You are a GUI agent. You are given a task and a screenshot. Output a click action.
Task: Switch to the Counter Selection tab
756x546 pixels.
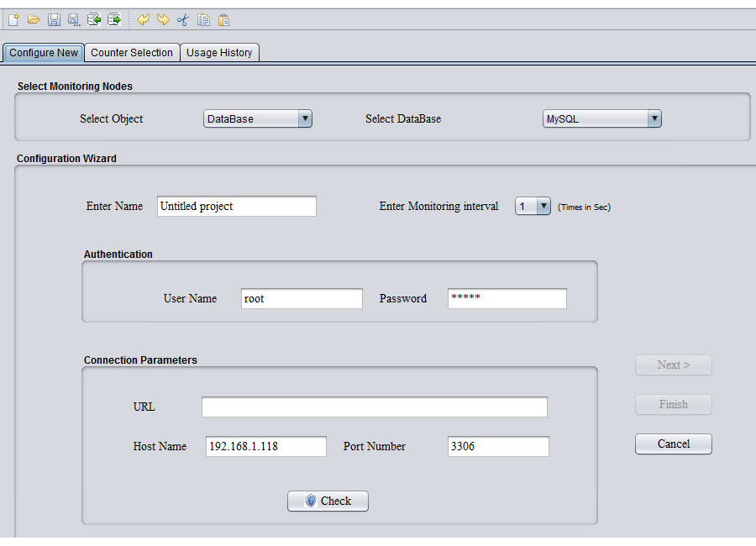tap(132, 53)
